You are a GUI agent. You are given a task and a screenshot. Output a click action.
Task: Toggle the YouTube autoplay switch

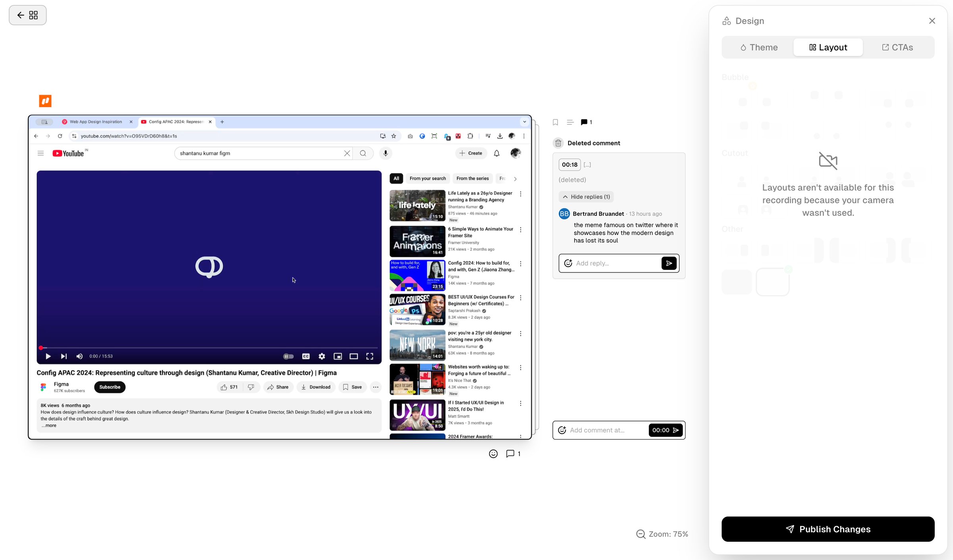[x=288, y=356]
